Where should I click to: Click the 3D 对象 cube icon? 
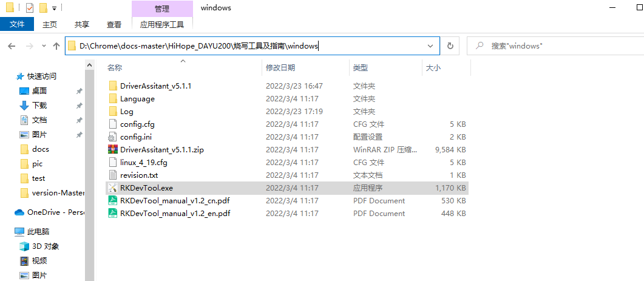(24, 246)
